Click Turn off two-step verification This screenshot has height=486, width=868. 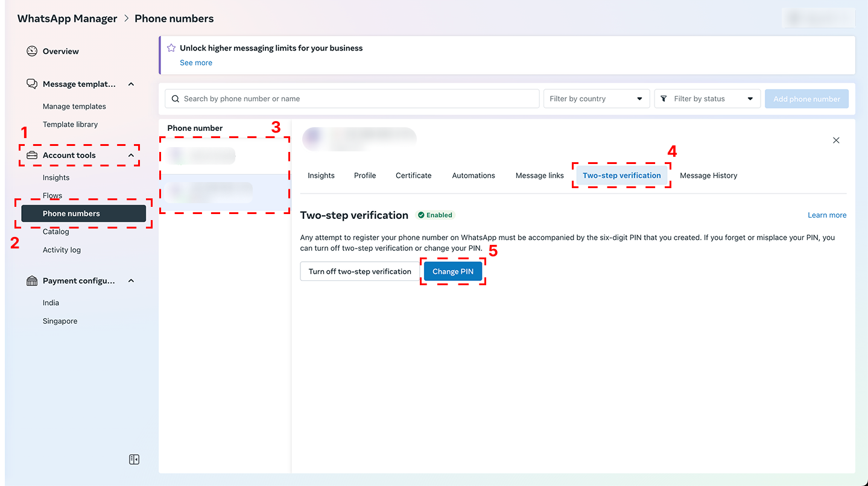pos(360,271)
